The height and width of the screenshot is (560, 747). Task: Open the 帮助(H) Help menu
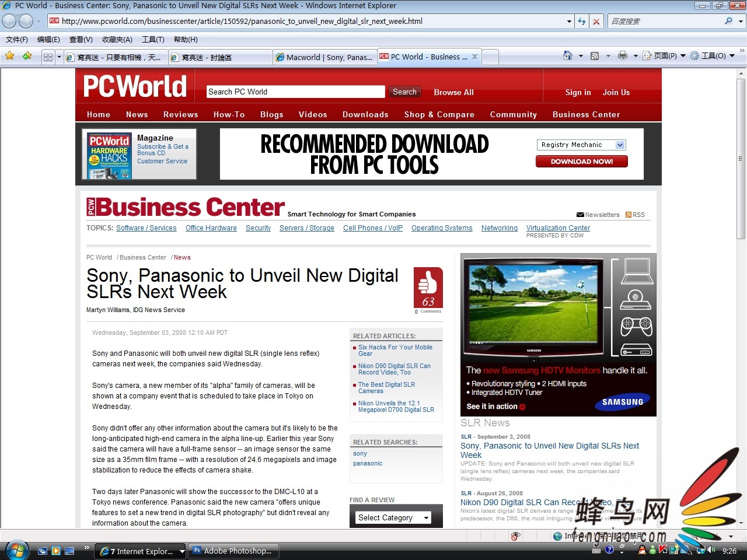pos(186,40)
